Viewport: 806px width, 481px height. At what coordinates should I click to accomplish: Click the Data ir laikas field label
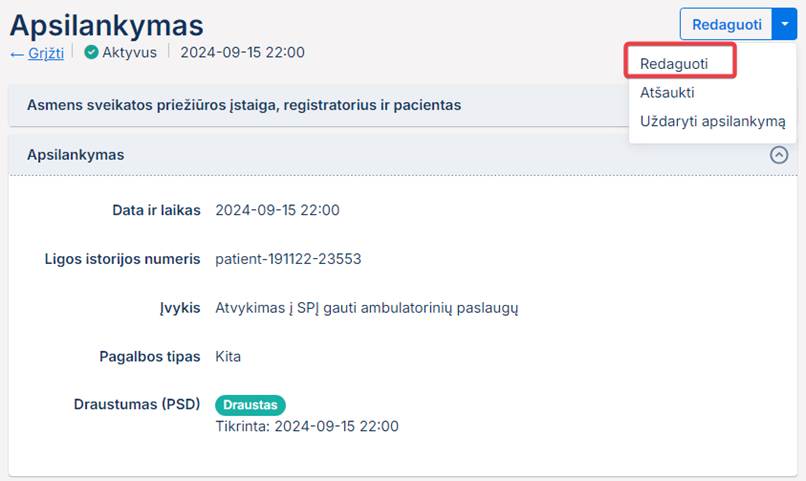[x=156, y=210]
